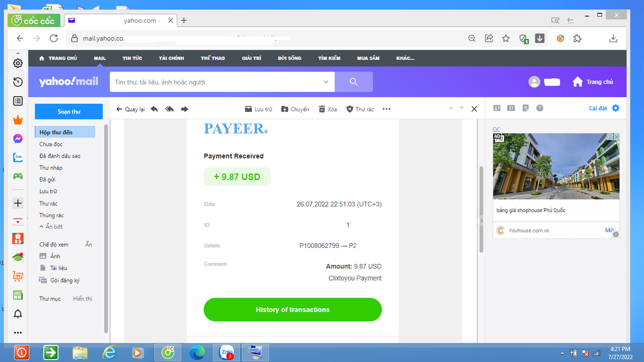Open TÀI CHÍNH in Yahoo navigation

[172, 58]
